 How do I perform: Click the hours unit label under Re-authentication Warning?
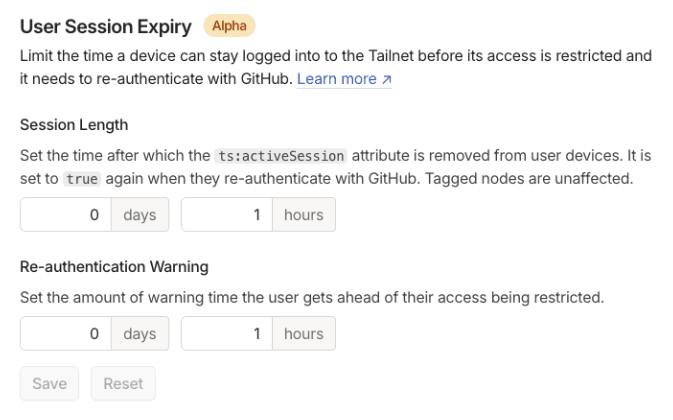[304, 334]
